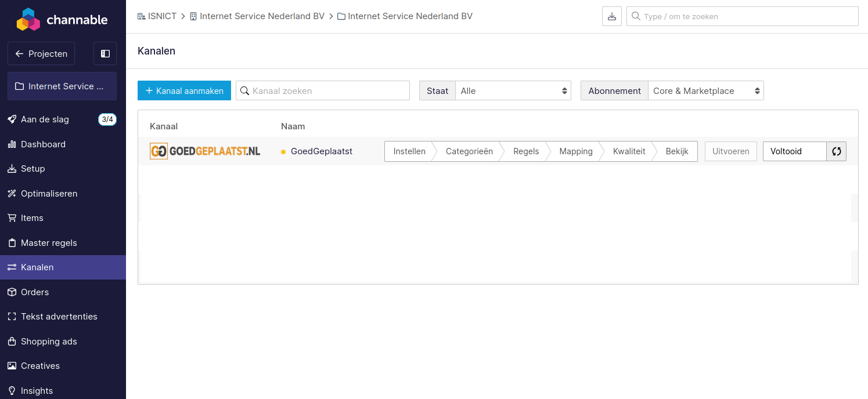Click the Kanaal aanmaken button
Image resolution: width=868 pixels, height=399 pixels.
184,91
